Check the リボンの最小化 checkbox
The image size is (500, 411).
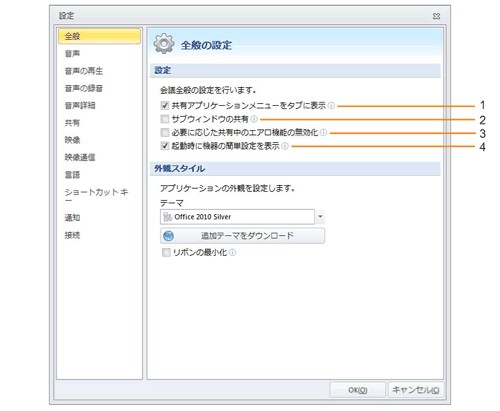(x=166, y=252)
